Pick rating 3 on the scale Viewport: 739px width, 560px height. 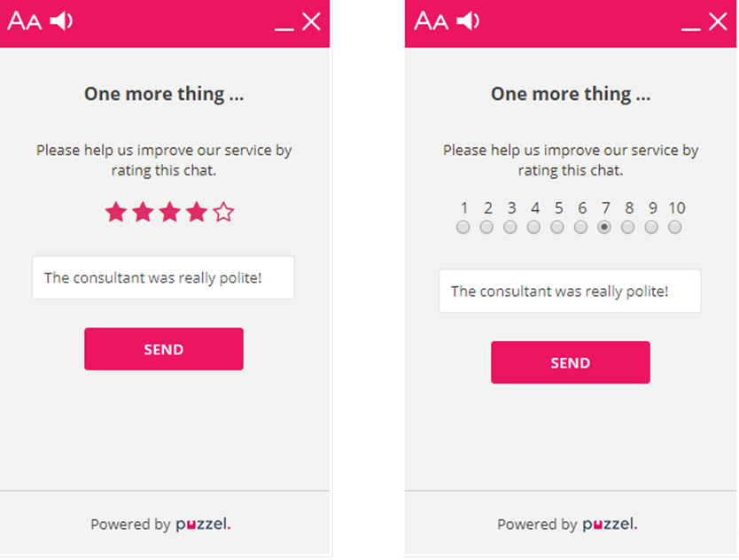coord(510,228)
